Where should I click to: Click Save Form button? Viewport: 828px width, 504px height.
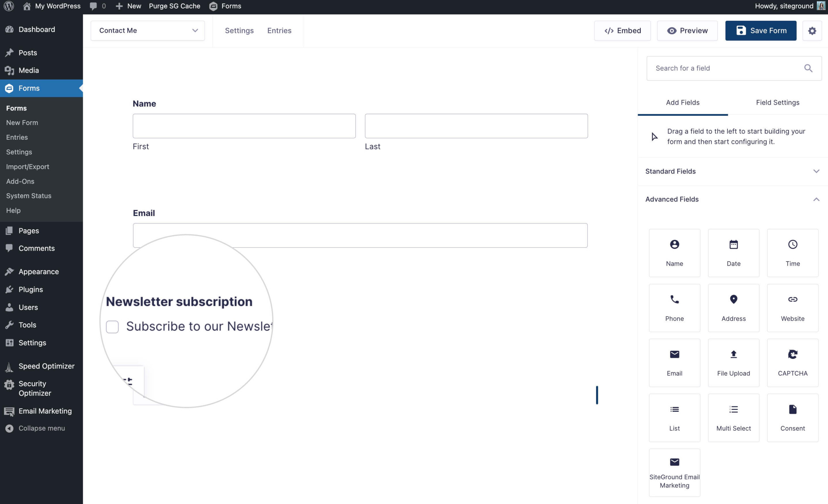(761, 31)
